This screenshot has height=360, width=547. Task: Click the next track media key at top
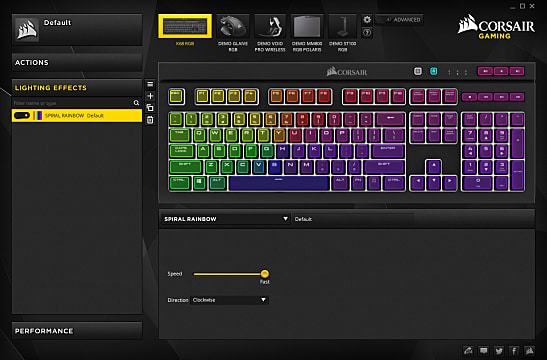517,71
